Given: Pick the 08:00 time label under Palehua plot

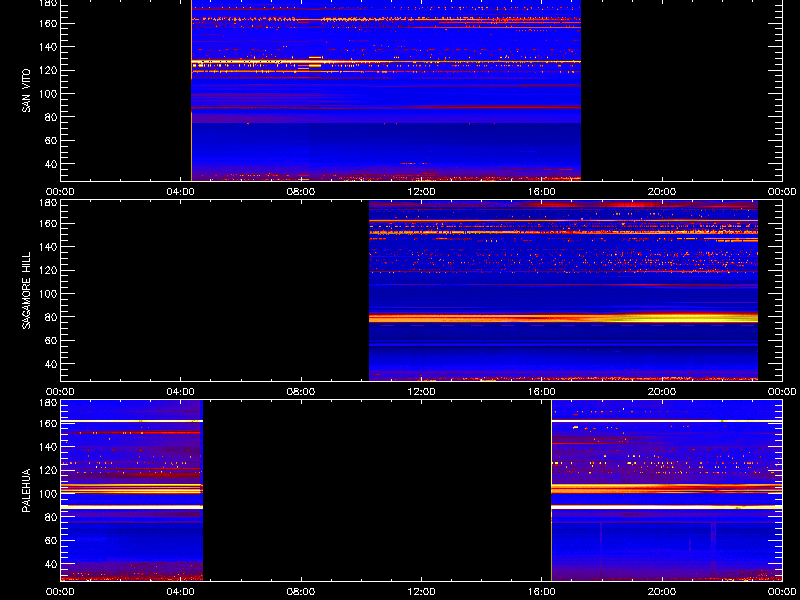Looking at the screenshot, I should point(301,592).
